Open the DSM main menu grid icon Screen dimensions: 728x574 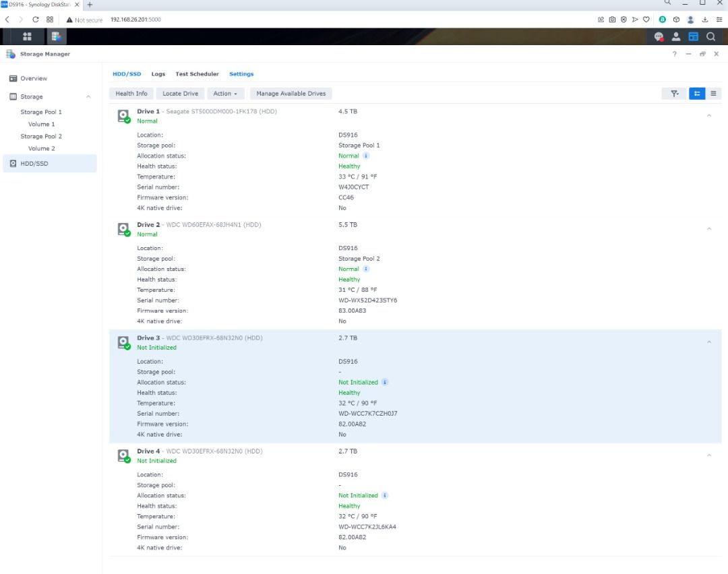pos(27,36)
